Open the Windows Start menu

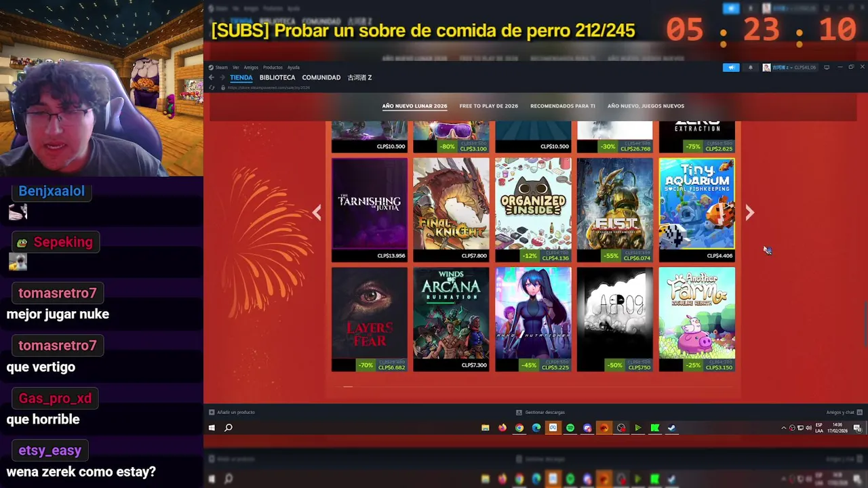point(212,428)
